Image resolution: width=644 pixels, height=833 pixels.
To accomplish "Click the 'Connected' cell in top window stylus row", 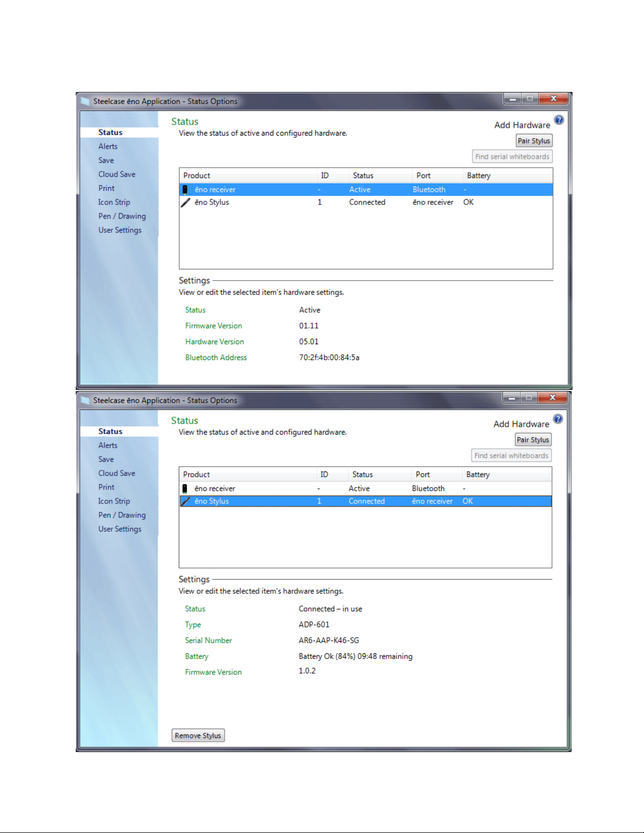I will pyautogui.click(x=367, y=202).
